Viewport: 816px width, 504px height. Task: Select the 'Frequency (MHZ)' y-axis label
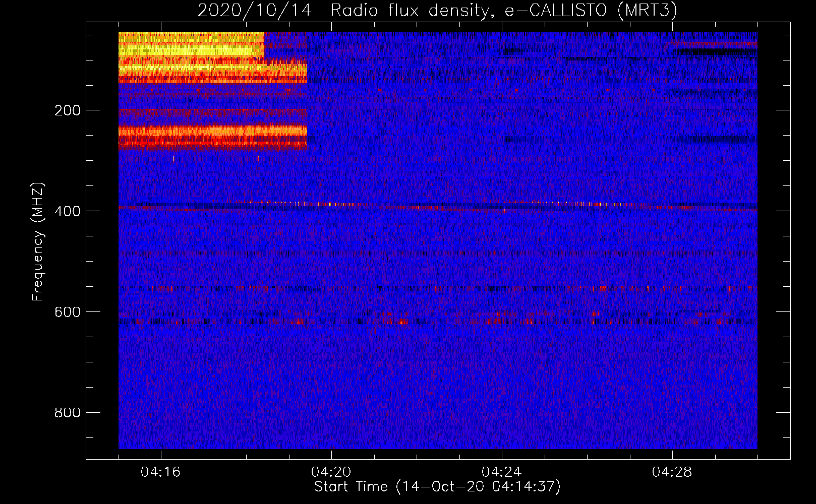[x=38, y=242]
